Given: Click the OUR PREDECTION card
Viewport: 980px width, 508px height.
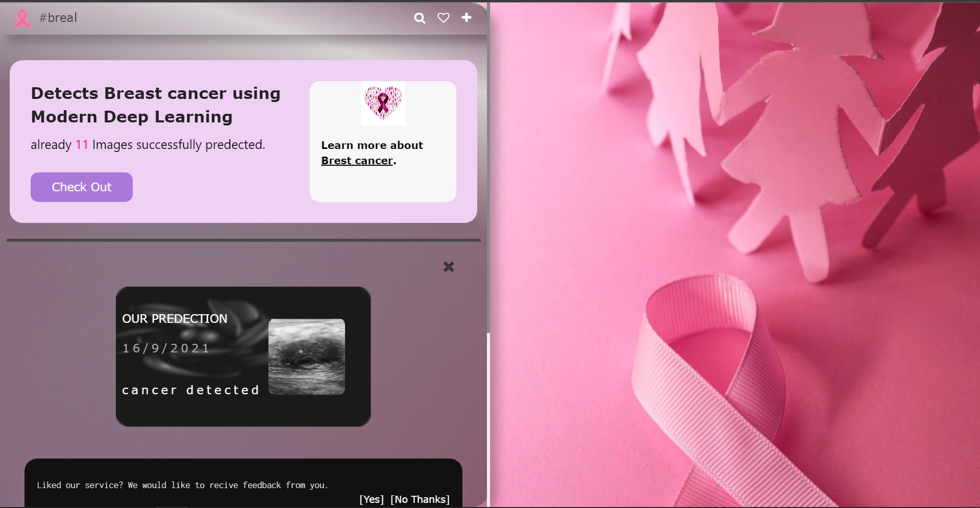Looking at the screenshot, I should tap(175, 319).
